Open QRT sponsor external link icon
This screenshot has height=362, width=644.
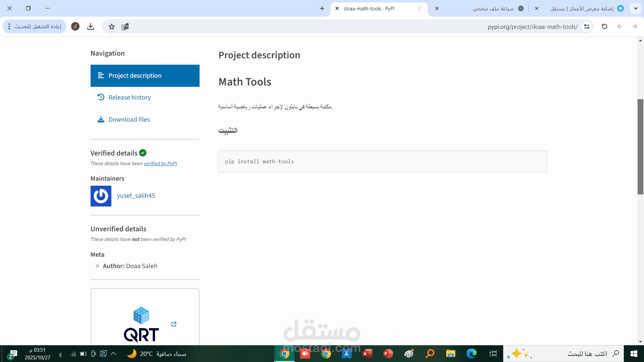[174, 324]
